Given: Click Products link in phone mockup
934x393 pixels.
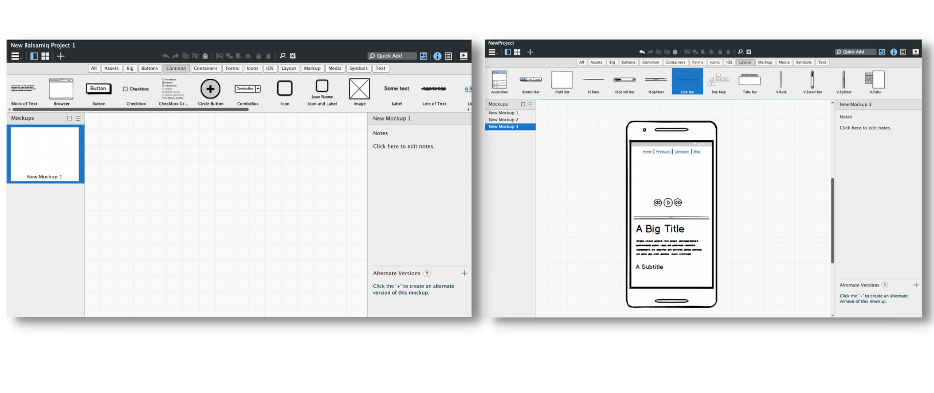Looking at the screenshot, I should point(663,152).
